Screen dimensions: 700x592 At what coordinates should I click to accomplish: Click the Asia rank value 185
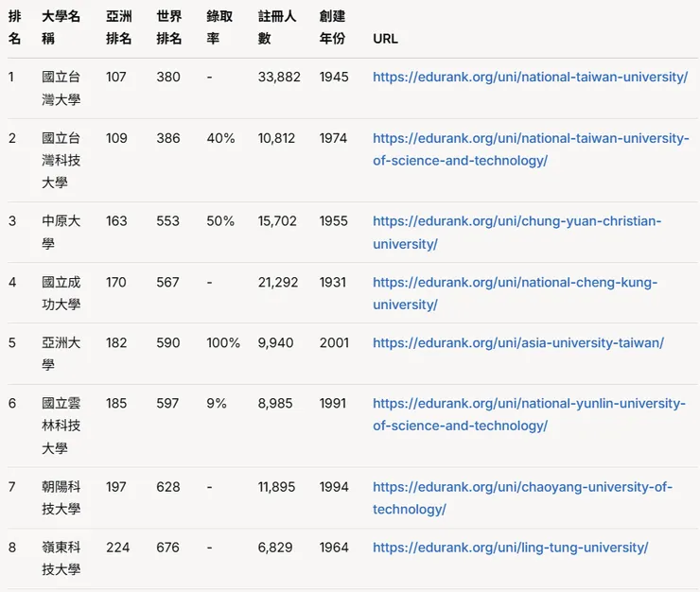point(116,403)
